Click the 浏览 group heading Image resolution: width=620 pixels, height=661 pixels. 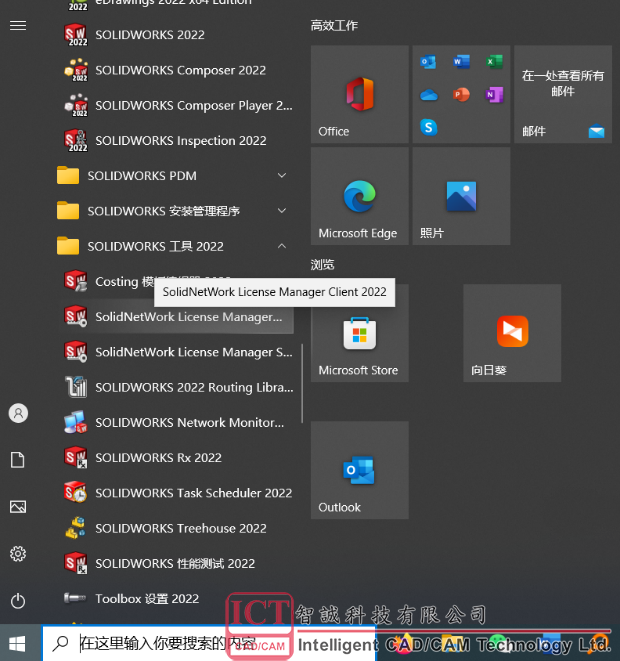[322, 264]
